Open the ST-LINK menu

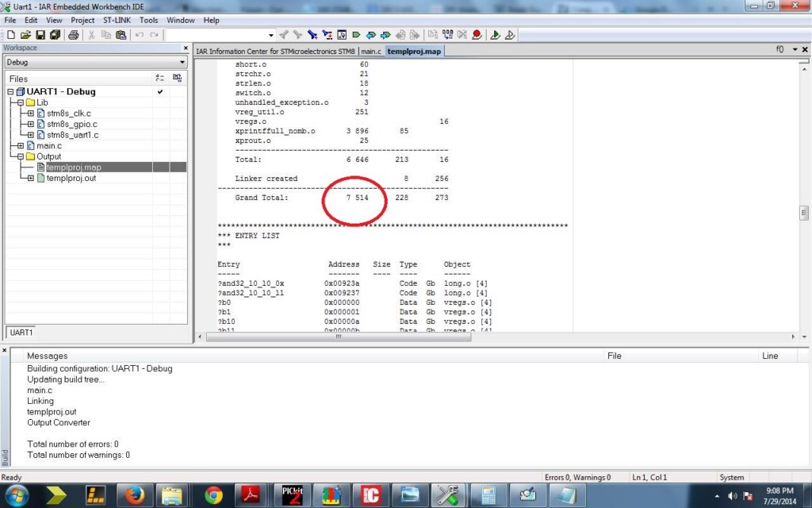coord(117,20)
